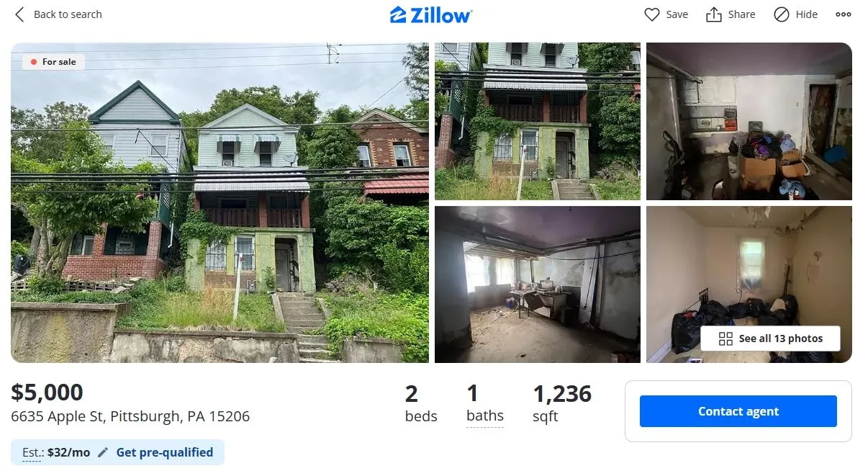The image size is (868, 471).
Task: Open the empty basement room photo
Action: [x=538, y=284]
